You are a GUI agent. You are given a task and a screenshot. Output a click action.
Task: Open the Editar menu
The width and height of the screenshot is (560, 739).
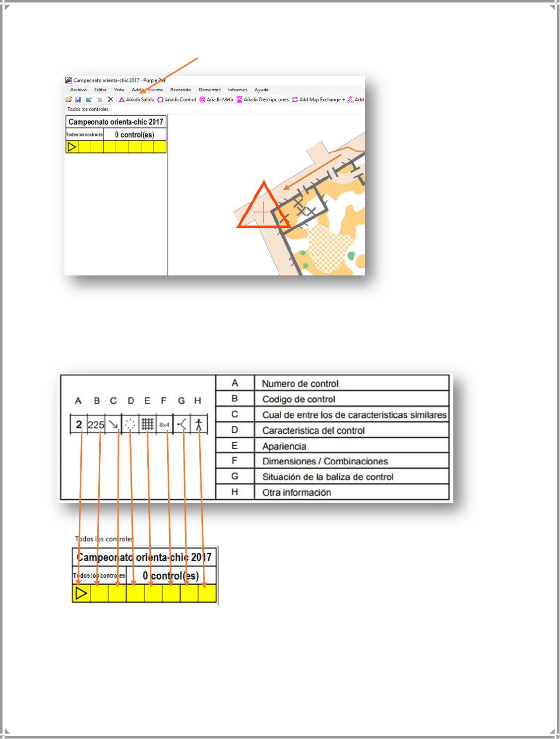(100, 90)
